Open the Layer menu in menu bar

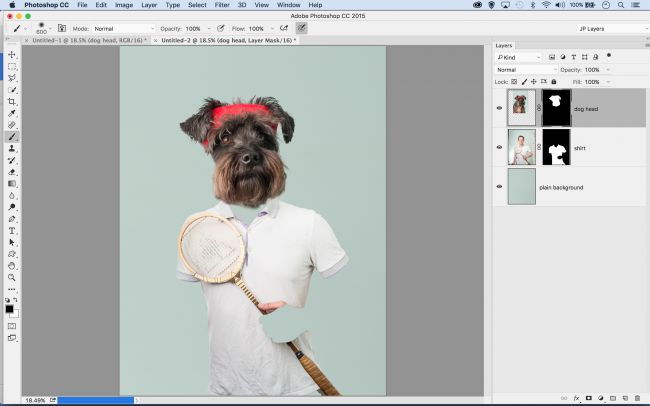click(x=149, y=5)
